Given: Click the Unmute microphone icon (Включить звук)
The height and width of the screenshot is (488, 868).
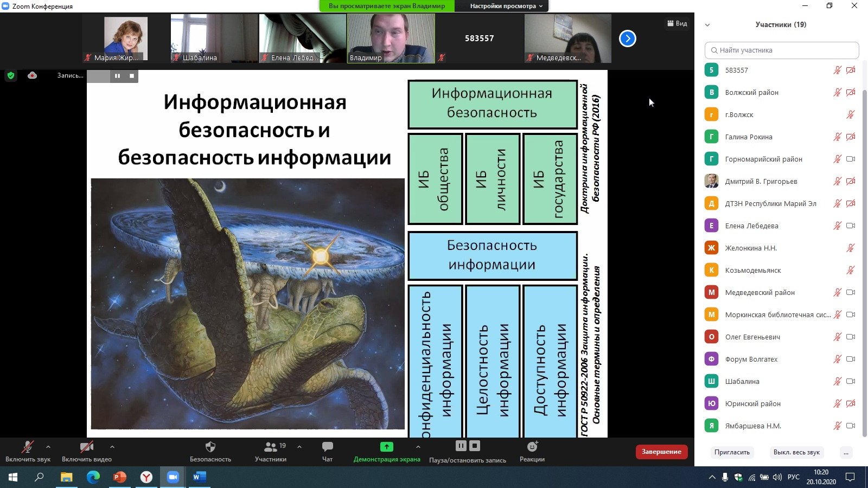Looking at the screenshot, I should point(27,447).
